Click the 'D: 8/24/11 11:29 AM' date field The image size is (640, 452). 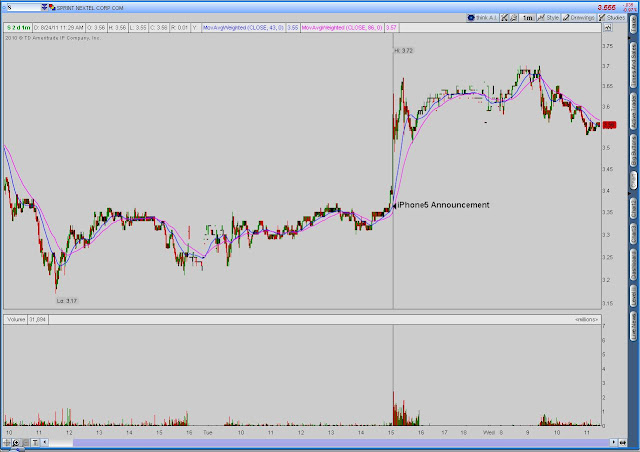point(59,28)
